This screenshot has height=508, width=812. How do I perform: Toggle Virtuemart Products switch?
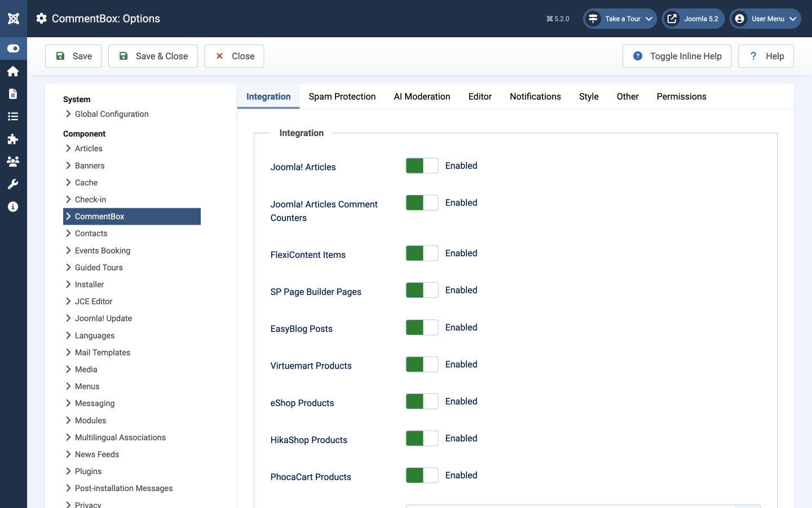[x=422, y=364]
